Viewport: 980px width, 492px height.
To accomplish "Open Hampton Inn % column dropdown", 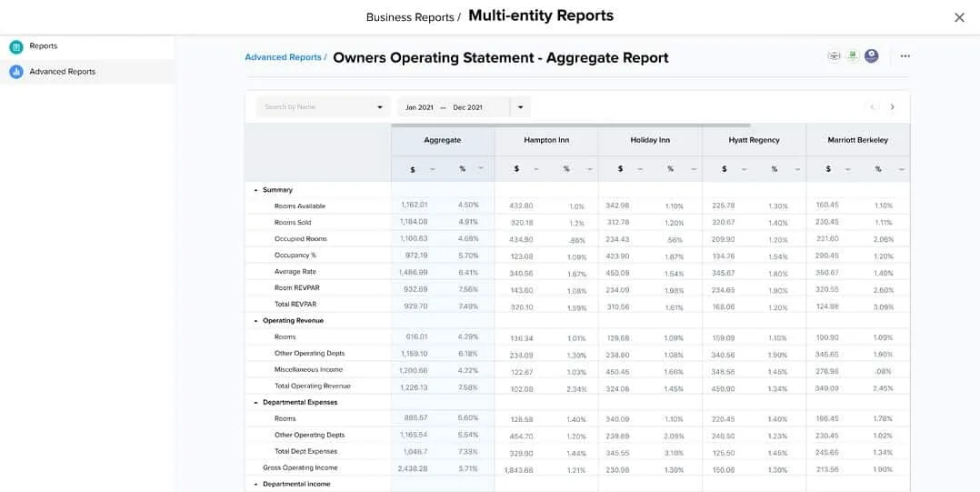I will click(589, 169).
